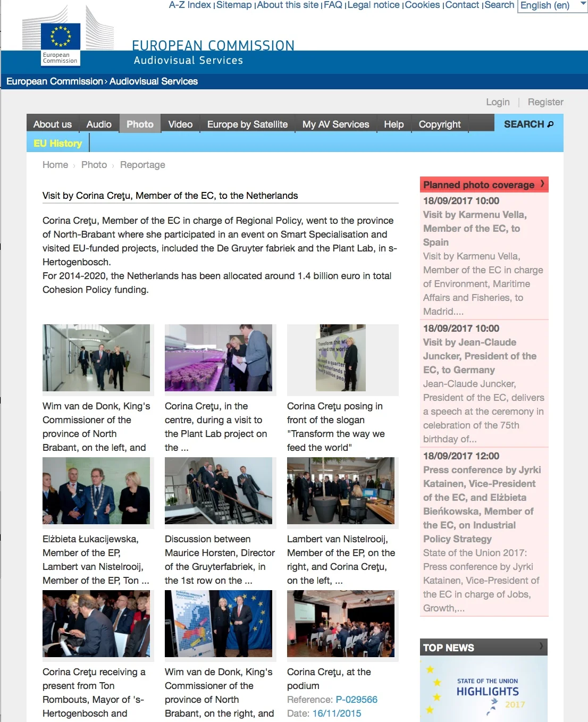588x722 pixels.
Task: Open the Help menu item
Action: [x=394, y=124]
